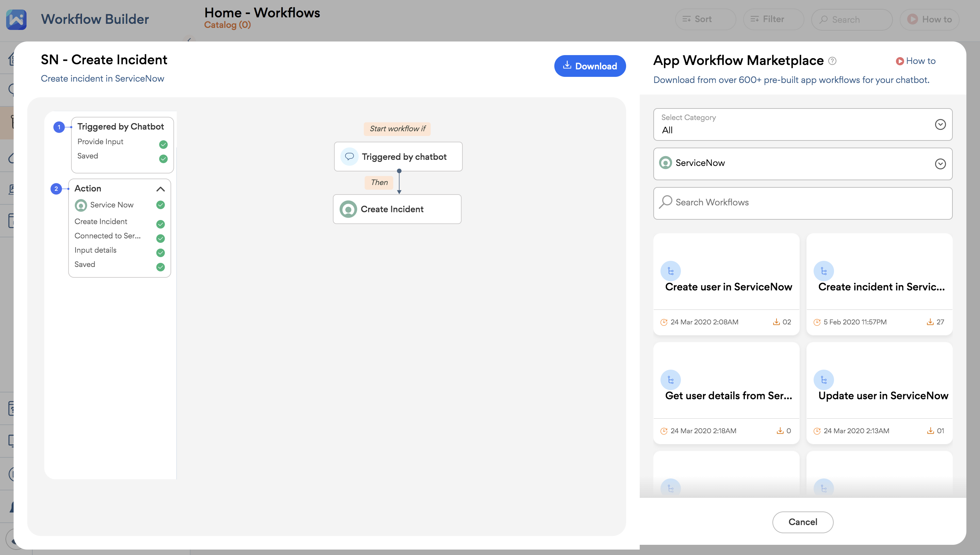Click the Workflow Builder logo icon

click(x=16, y=19)
